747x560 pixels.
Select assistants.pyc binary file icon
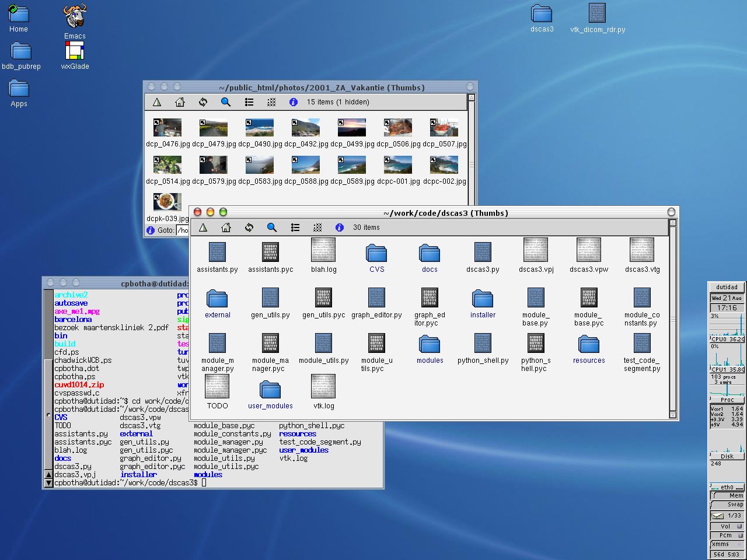coord(270,252)
